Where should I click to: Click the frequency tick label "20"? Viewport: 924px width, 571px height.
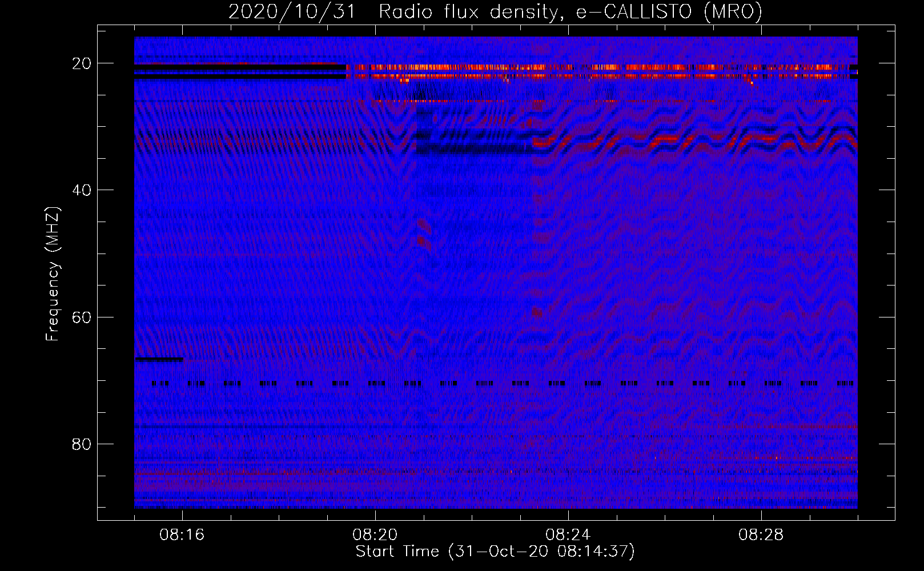click(x=82, y=63)
